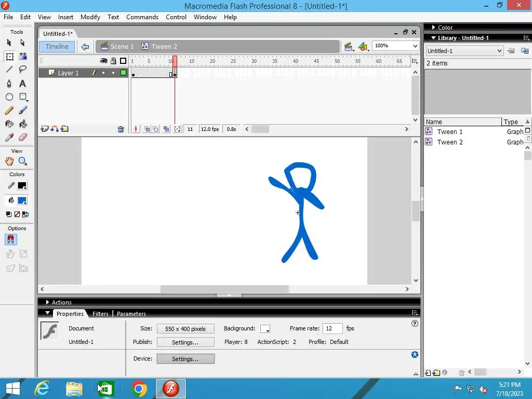Select the Eraser tool
This screenshot has height=399, width=532.
point(22,137)
